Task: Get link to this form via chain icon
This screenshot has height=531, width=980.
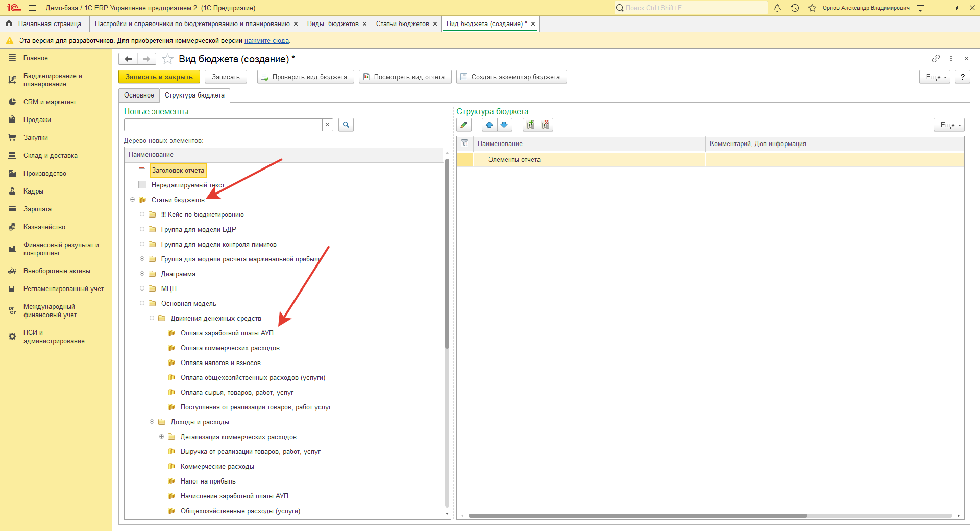Action: 936,59
